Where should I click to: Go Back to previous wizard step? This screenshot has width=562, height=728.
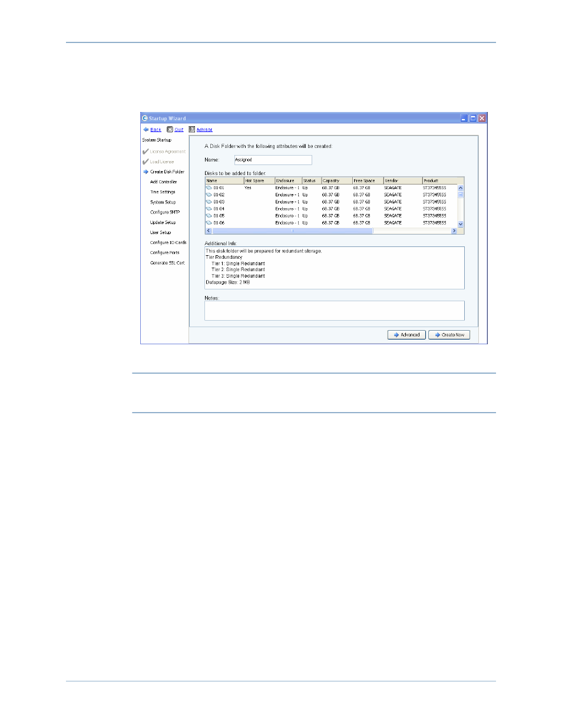click(156, 130)
